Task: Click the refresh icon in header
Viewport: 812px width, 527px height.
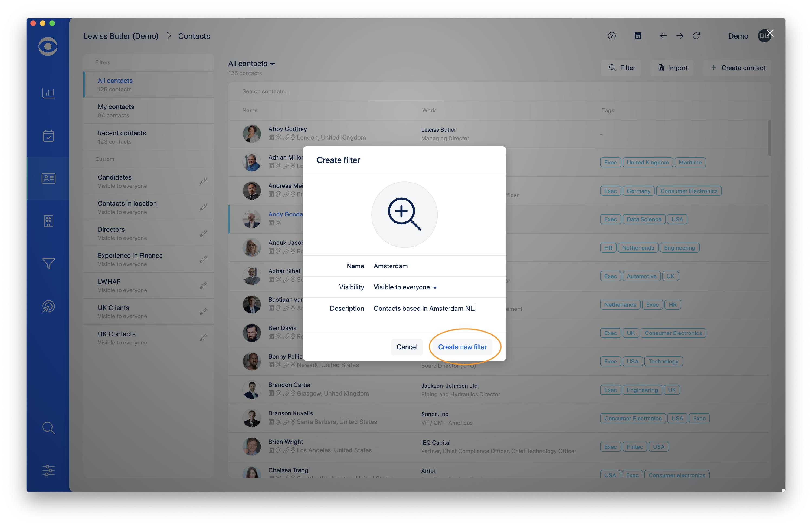Action: pyautogui.click(x=696, y=36)
